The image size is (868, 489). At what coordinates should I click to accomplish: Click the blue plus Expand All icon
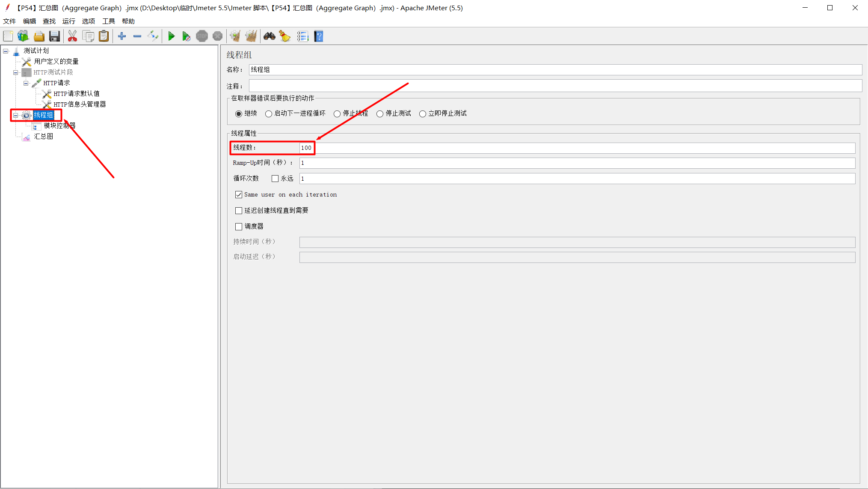pyautogui.click(x=122, y=36)
